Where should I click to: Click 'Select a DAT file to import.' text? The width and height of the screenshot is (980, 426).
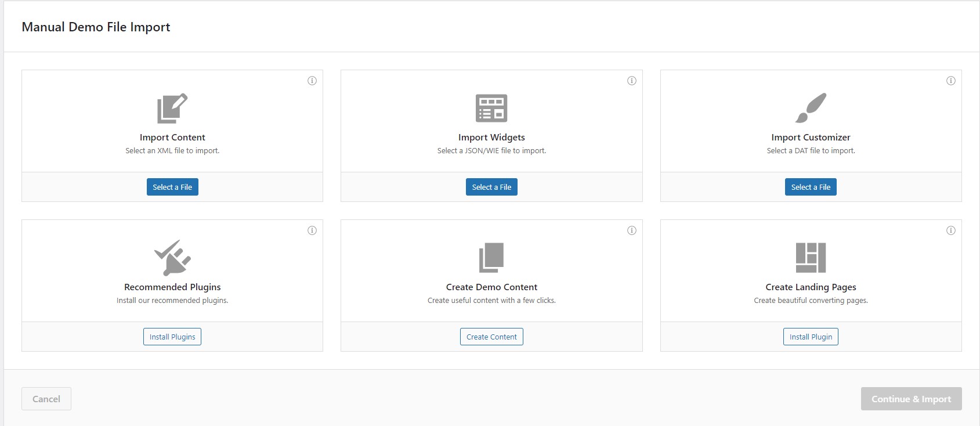click(x=811, y=151)
